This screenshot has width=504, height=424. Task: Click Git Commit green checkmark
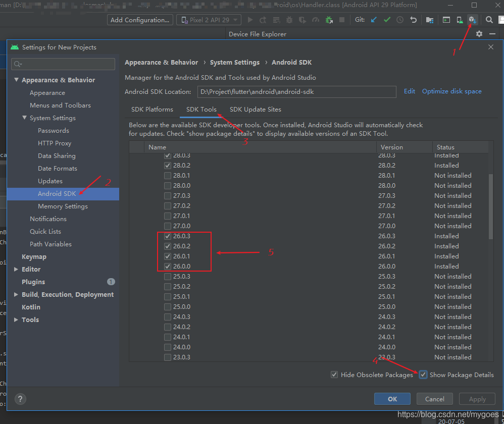387,20
